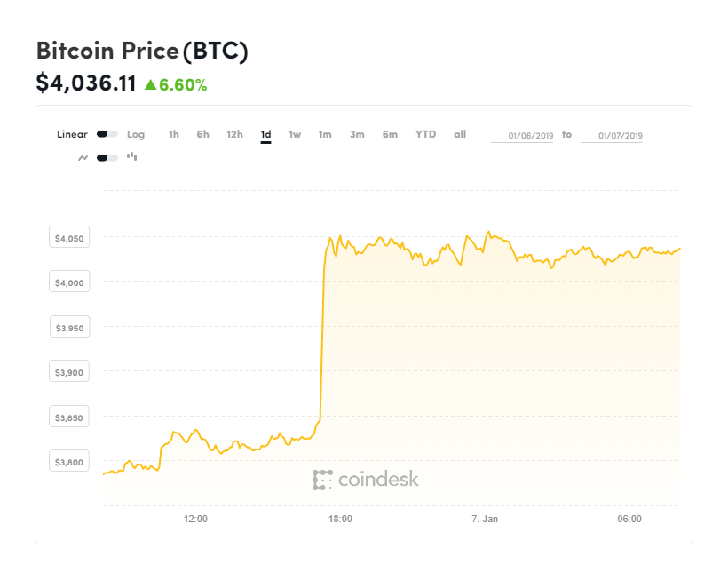Viewport: 728px width, 580px height.
Task: Select the 1h time range
Action: [x=174, y=134]
